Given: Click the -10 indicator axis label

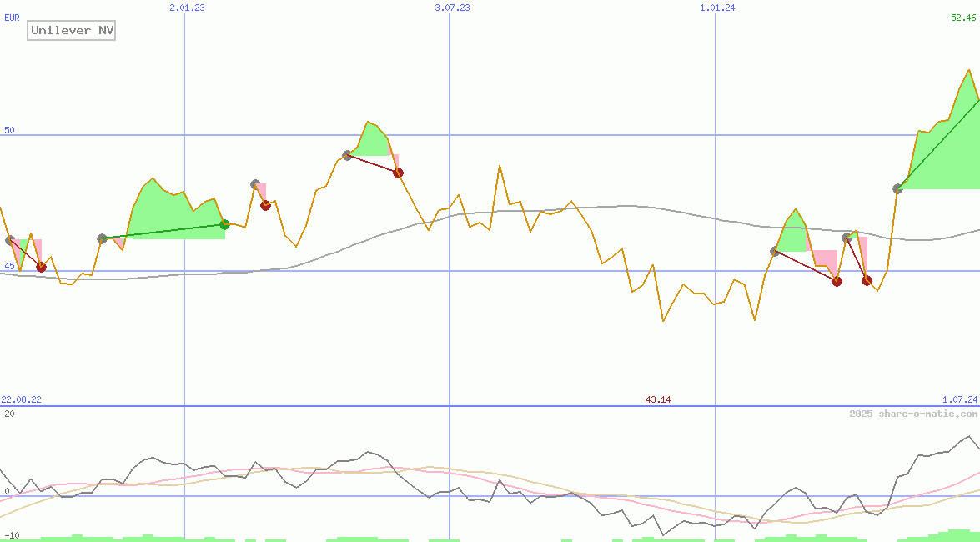Looking at the screenshot, I should pyautogui.click(x=12, y=536).
